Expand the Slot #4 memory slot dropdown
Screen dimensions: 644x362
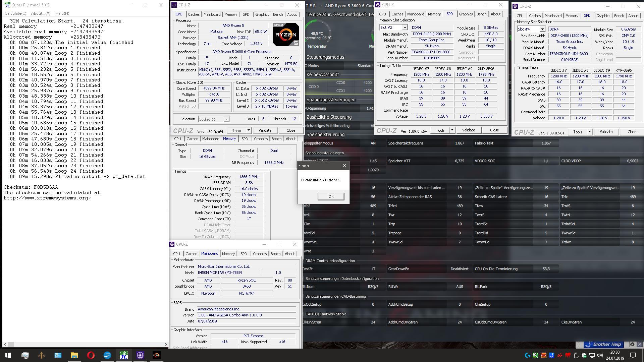(x=542, y=29)
